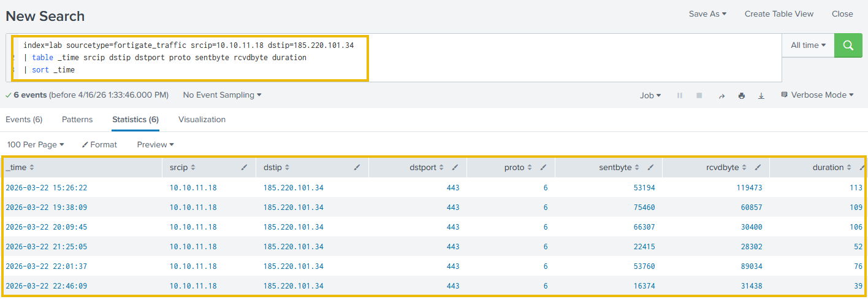
Task: Click duration value 52
Action: (858, 247)
